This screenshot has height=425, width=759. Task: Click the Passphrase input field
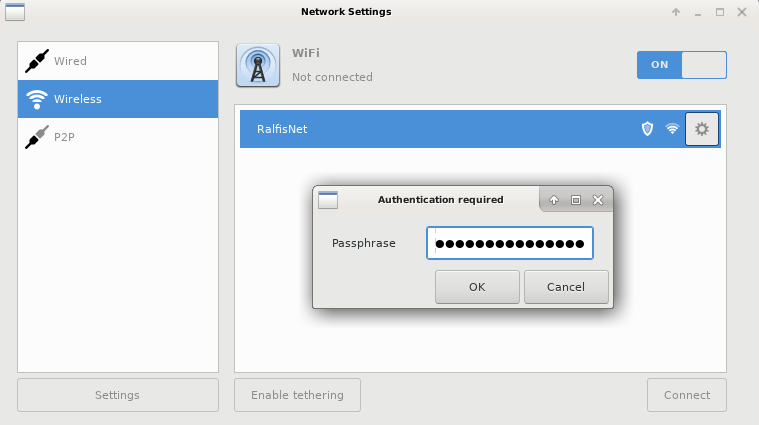click(510, 243)
